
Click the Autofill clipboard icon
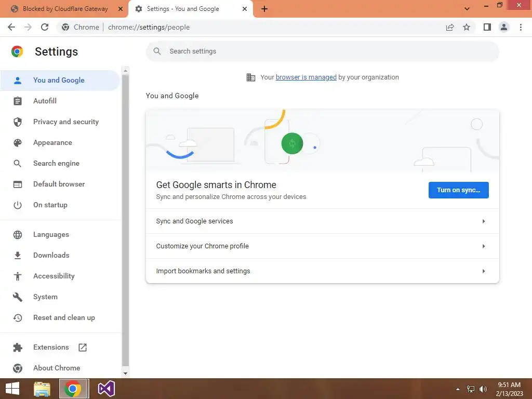point(18,101)
